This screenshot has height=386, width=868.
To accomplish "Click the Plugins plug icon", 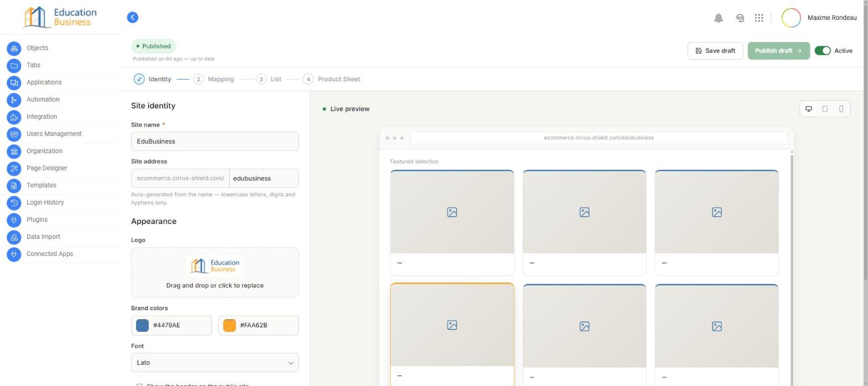I will click(x=14, y=220).
